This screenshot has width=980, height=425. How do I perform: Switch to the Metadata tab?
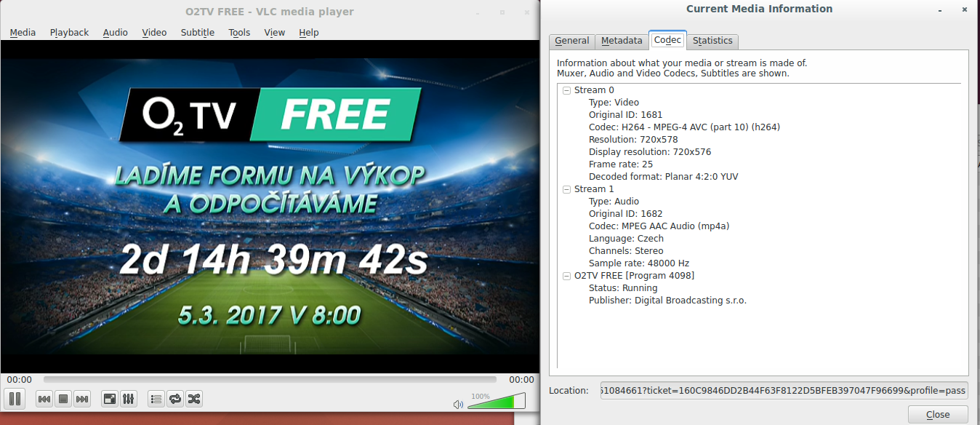[622, 41]
